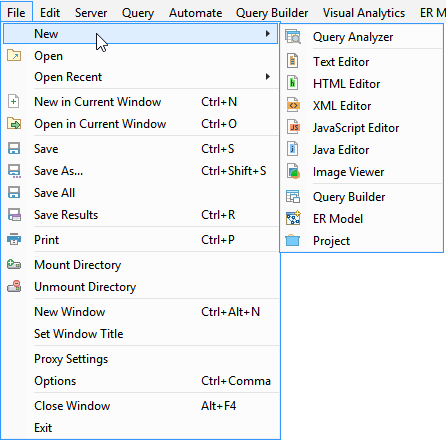Click the Image Viewer icon

[293, 171]
